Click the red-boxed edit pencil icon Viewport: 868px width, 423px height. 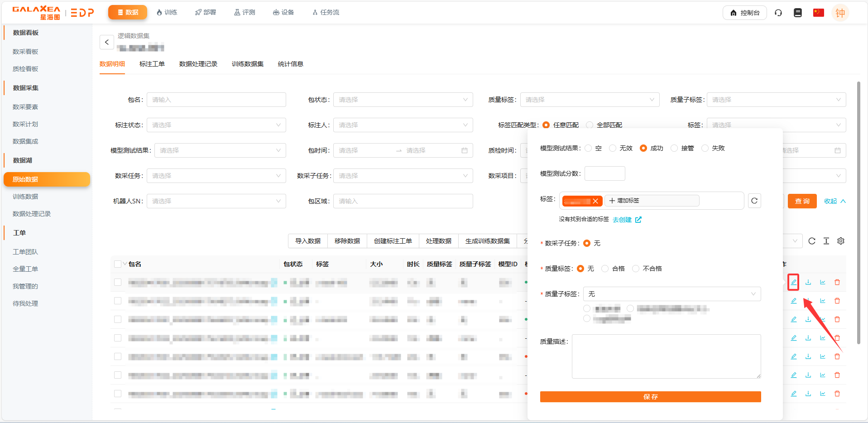coord(793,282)
